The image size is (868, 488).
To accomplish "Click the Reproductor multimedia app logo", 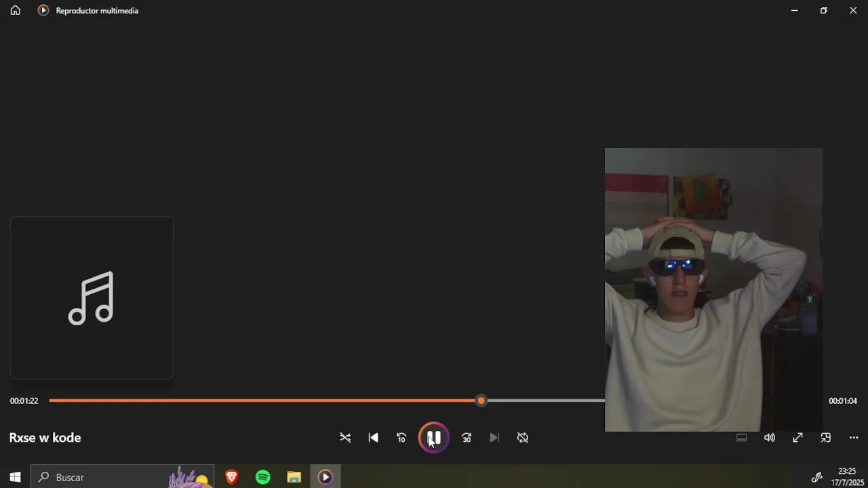I will 43,10.
